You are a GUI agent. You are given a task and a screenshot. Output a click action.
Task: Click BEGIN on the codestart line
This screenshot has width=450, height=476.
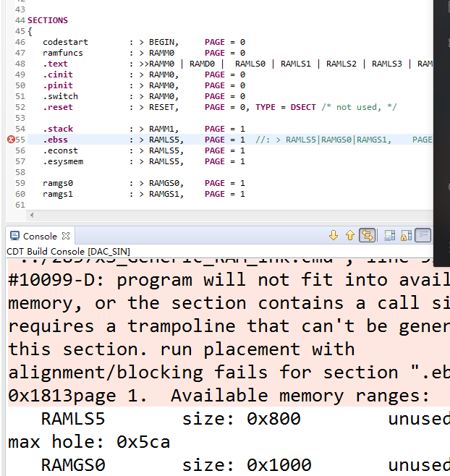coord(164,42)
